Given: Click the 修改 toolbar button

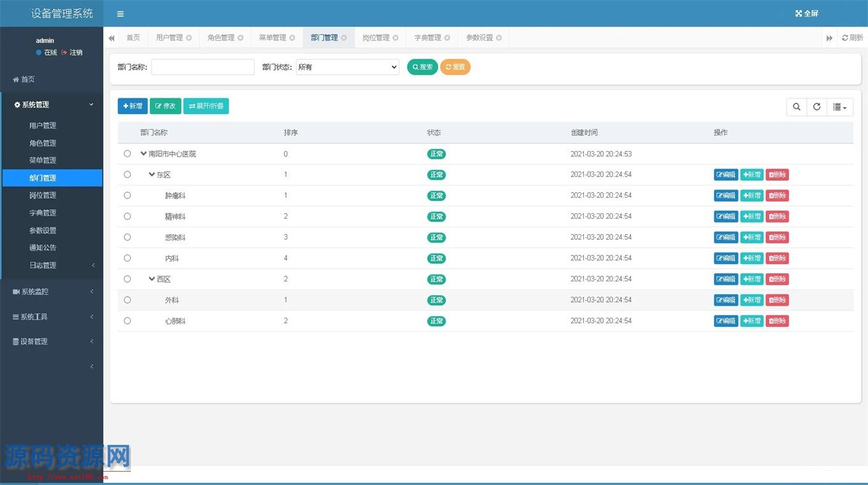Looking at the screenshot, I should pos(165,106).
